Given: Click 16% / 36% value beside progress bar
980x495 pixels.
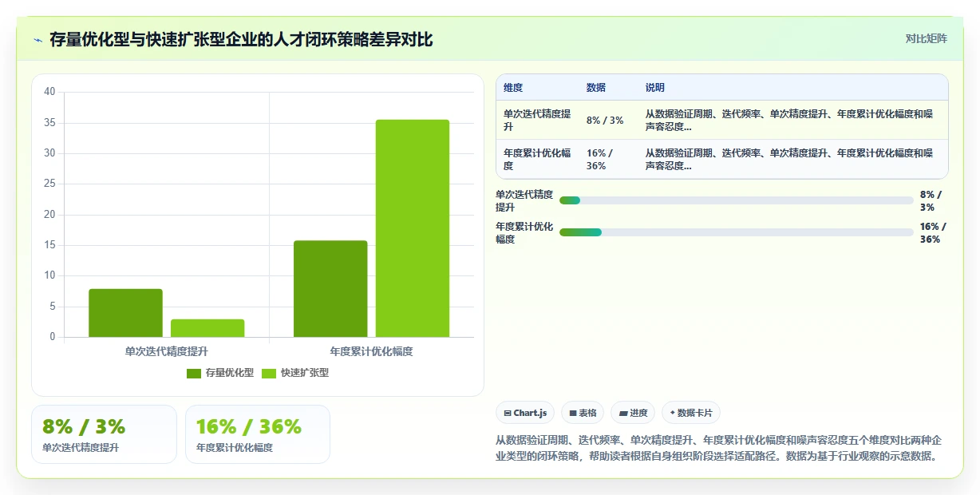Looking at the screenshot, I should click(x=931, y=232).
